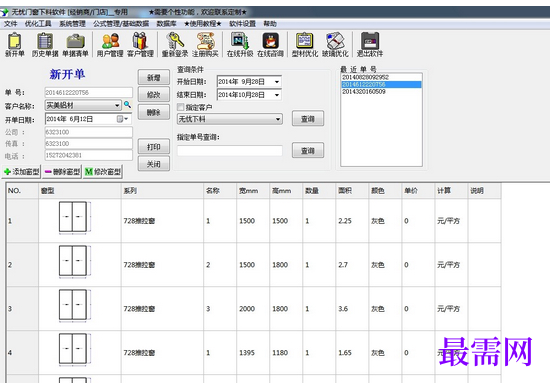This screenshot has height=383, width=551.
Task: Open 型材优化 profile optimization icon
Action: 305,45
